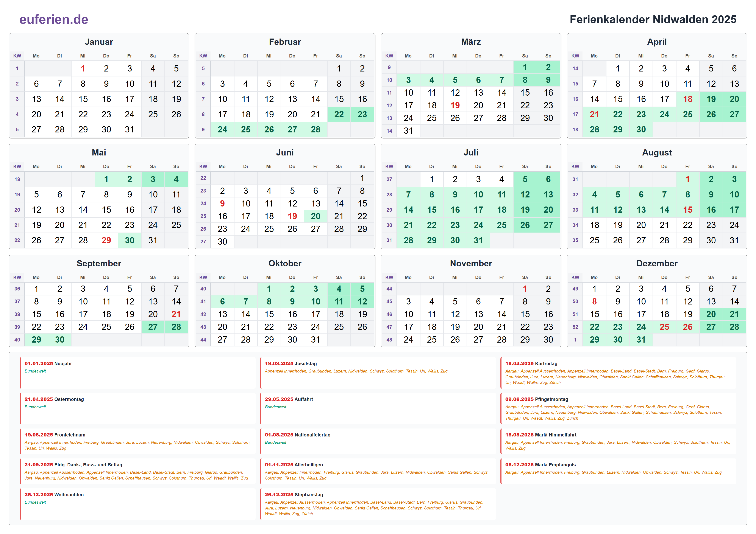Select the April month heading

point(657,42)
